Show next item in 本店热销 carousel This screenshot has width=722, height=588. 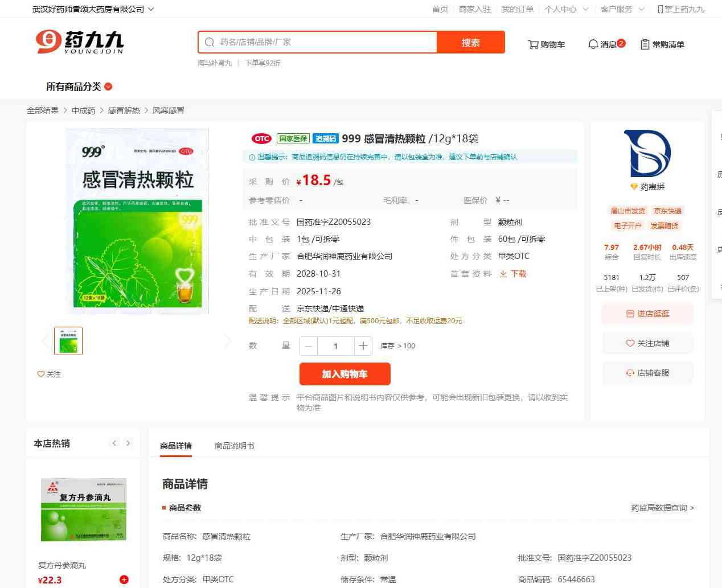pyautogui.click(x=128, y=443)
